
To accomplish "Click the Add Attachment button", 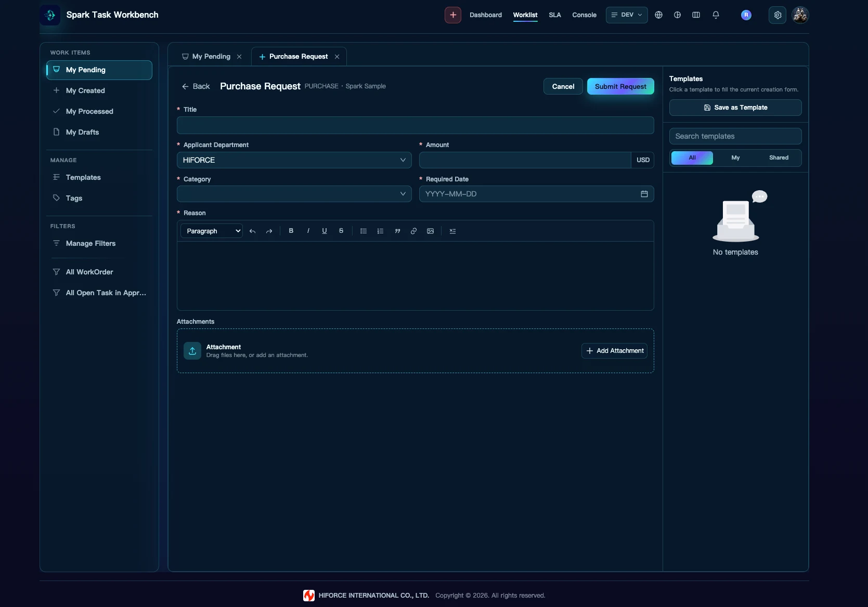I will pyautogui.click(x=614, y=351).
